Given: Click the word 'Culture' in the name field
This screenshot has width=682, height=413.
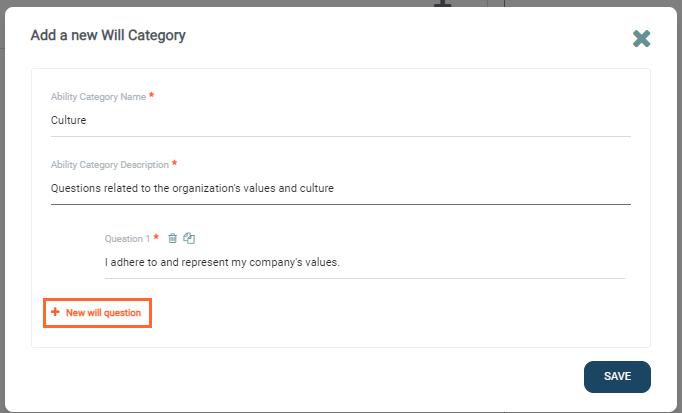Looking at the screenshot, I should pyautogui.click(x=69, y=120).
